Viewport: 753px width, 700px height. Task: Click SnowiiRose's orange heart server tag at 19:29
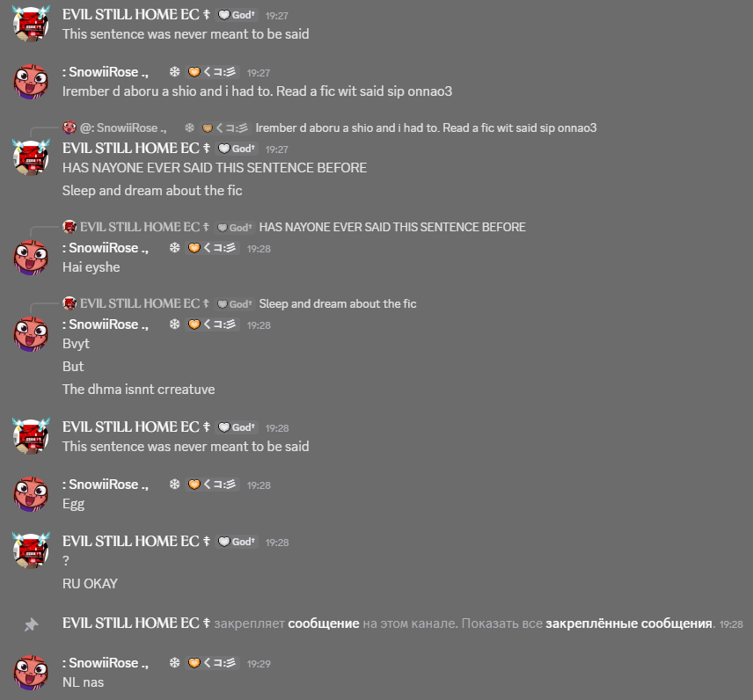[213, 663]
